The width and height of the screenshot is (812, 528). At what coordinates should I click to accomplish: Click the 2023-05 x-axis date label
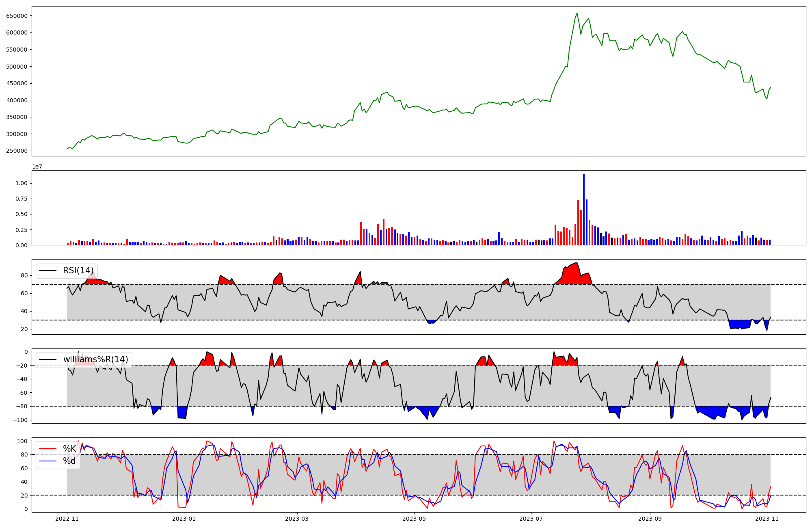pos(414,519)
